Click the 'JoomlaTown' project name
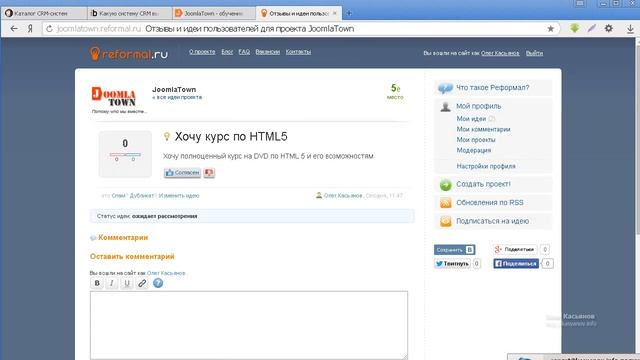The width and height of the screenshot is (640, 360). [174, 89]
